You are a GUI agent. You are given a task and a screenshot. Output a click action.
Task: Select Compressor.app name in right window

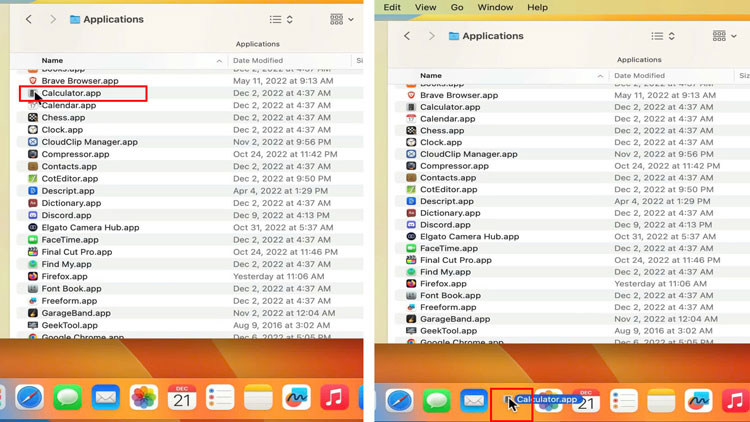tap(454, 166)
